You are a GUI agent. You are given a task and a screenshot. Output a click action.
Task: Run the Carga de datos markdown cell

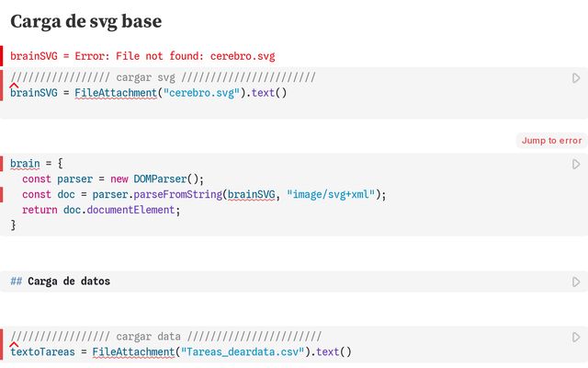pos(576,282)
